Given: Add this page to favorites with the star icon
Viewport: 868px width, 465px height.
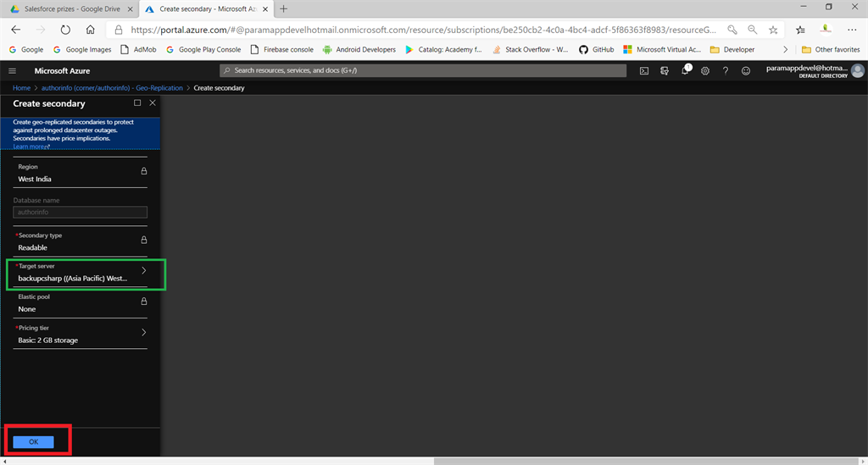Looking at the screenshot, I should pyautogui.click(x=773, y=30).
